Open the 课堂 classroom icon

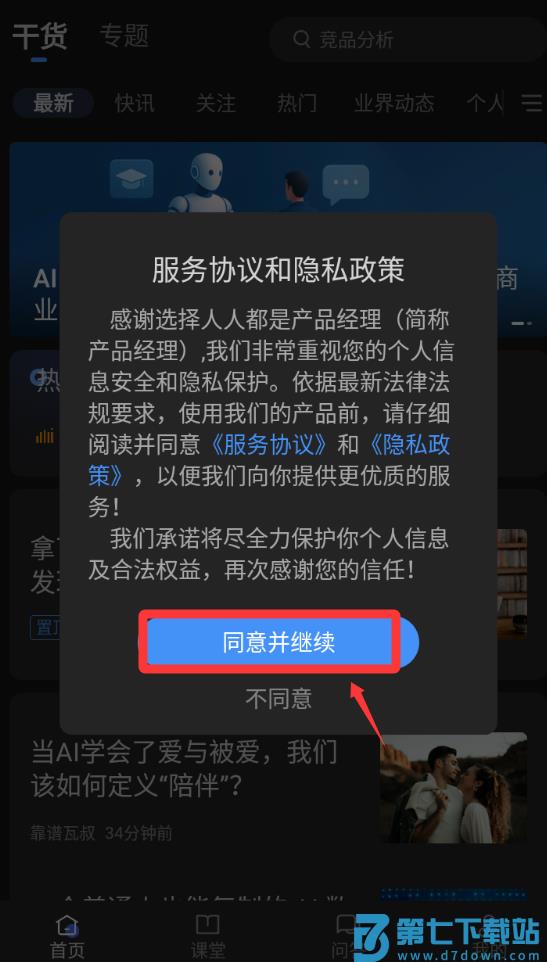pyautogui.click(x=207, y=925)
